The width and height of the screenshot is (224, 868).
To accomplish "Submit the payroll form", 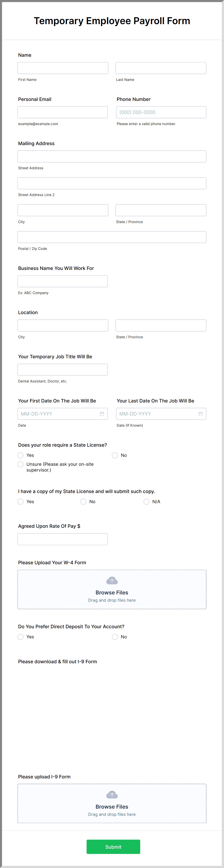I will click(113, 847).
